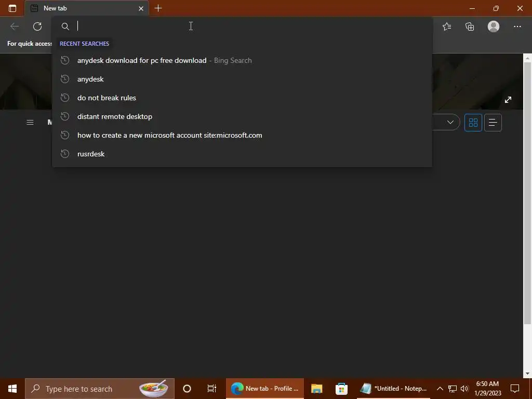This screenshot has height=399, width=532.
Task: Switch to Edge New tab taskbar button
Action: pos(264,389)
